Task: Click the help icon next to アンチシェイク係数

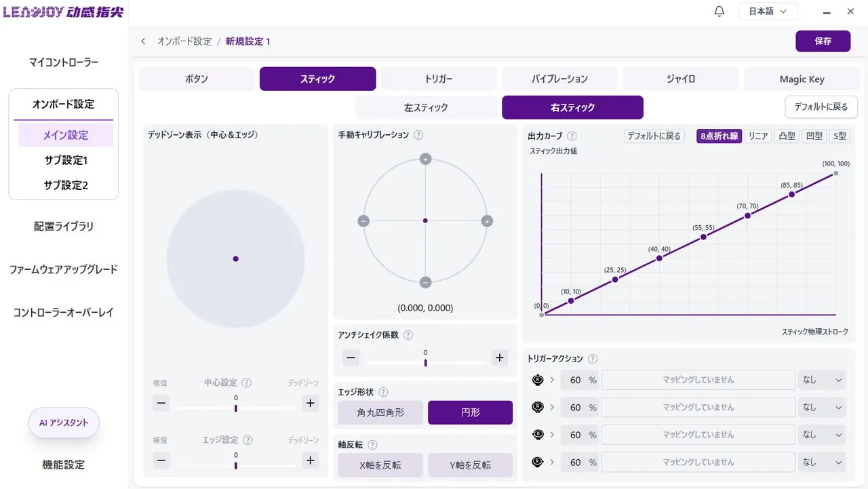Action: coord(408,335)
